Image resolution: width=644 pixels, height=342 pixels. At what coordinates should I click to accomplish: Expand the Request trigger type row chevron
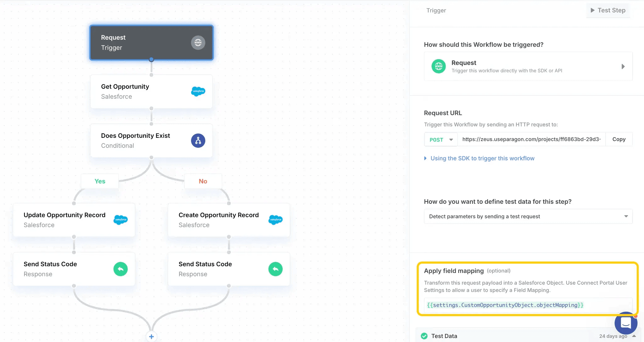pyautogui.click(x=623, y=66)
